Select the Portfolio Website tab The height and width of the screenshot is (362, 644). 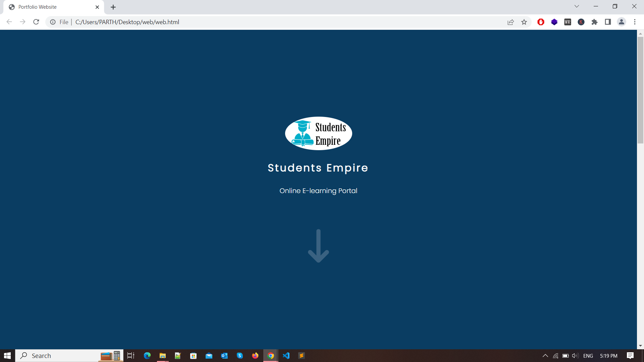point(50,7)
